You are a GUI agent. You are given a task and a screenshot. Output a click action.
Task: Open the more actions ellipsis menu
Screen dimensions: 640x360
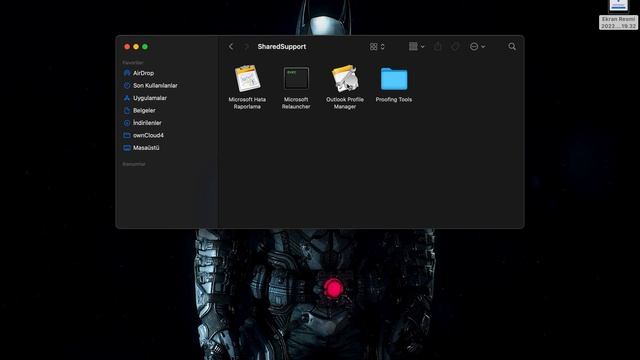477,47
